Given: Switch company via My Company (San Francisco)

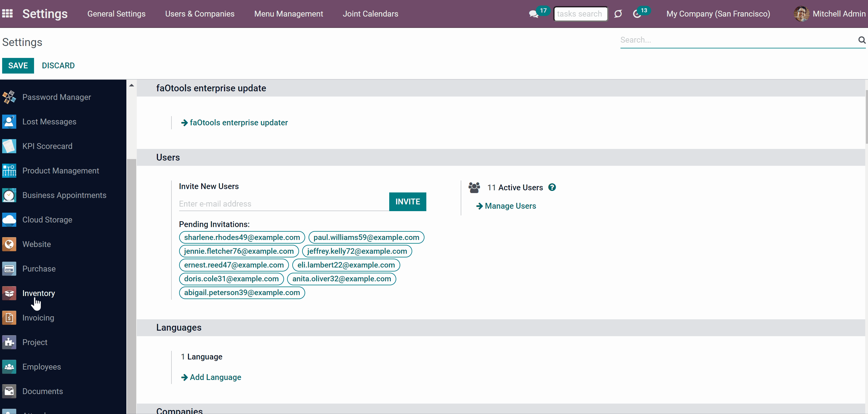Looking at the screenshot, I should (718, 14).
